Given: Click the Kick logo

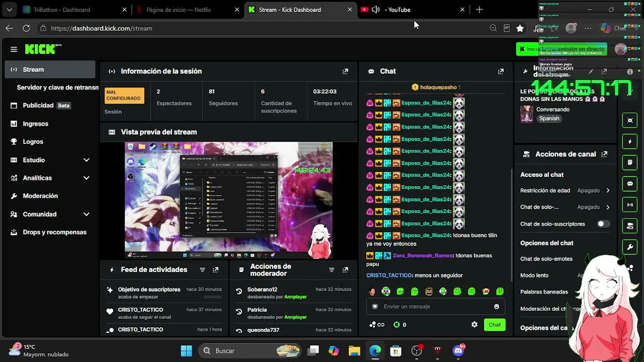Looking at the screenshot, I should tap(40, 49).
